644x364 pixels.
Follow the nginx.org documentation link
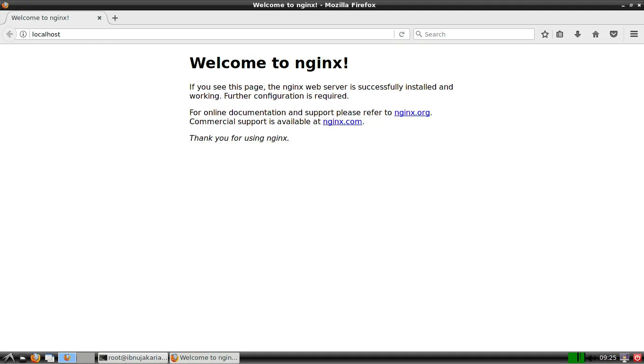click(412, 113)
